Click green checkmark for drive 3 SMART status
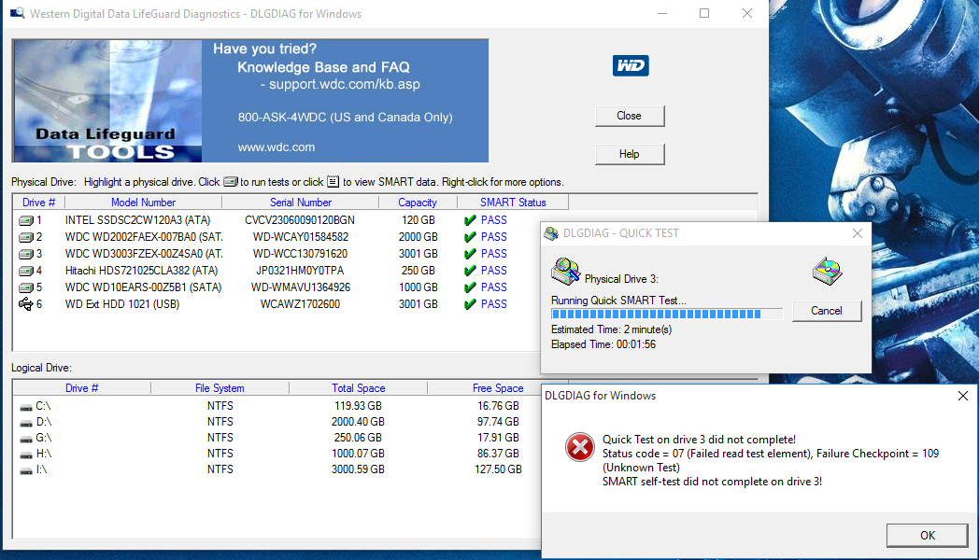The width and height of the screenshot is (979, 560). coord(470,254)
